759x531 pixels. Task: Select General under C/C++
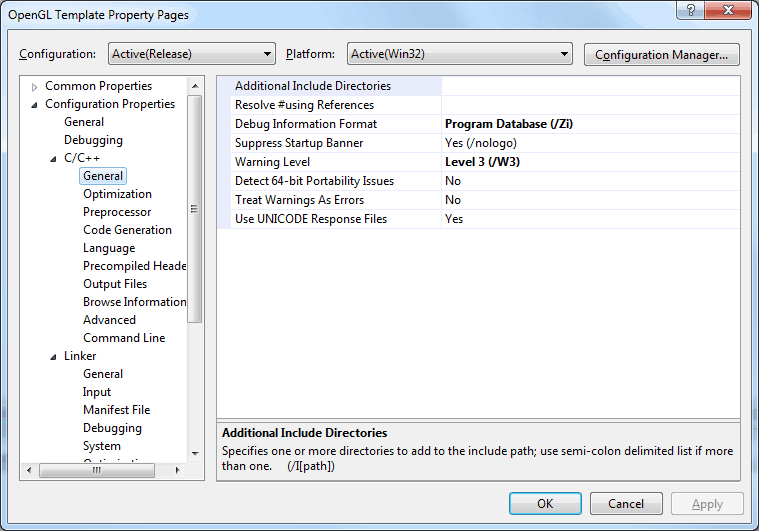pos(103,176)
